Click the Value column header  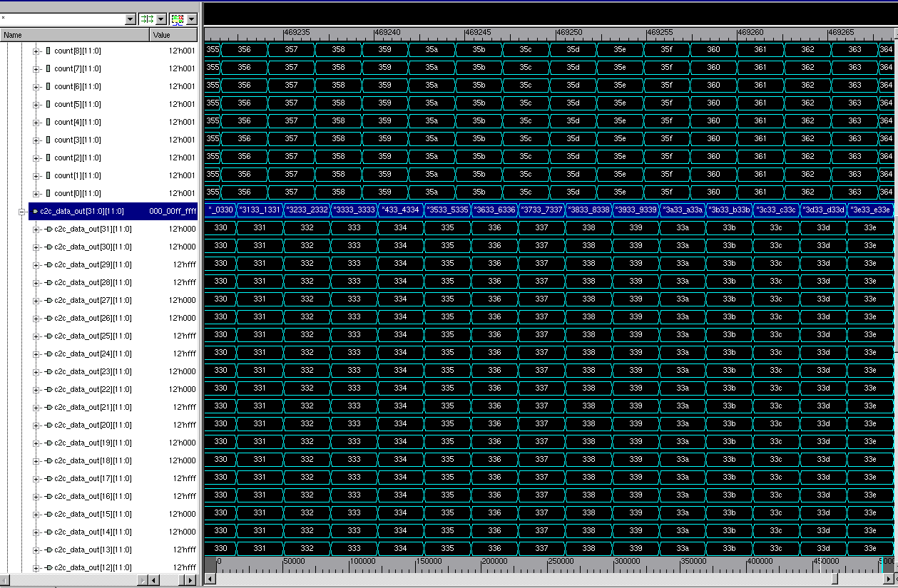pyautogui.click(x=174, y=35)
